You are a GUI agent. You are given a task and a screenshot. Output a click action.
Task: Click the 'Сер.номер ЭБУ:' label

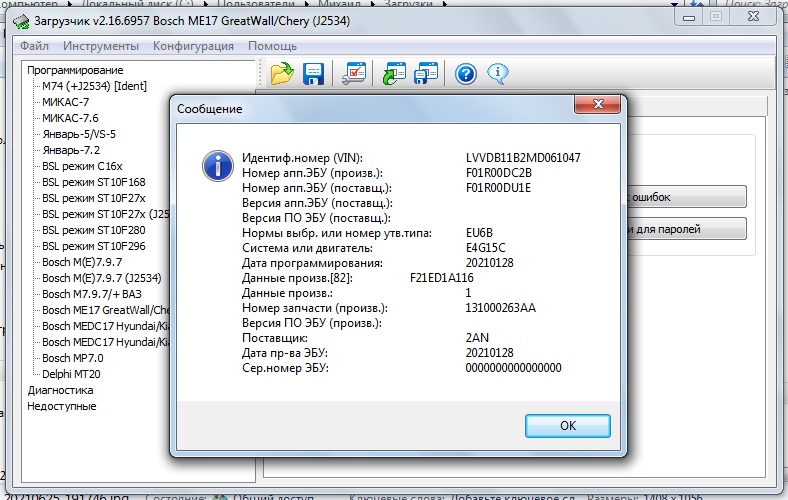(x=285, y=368)
